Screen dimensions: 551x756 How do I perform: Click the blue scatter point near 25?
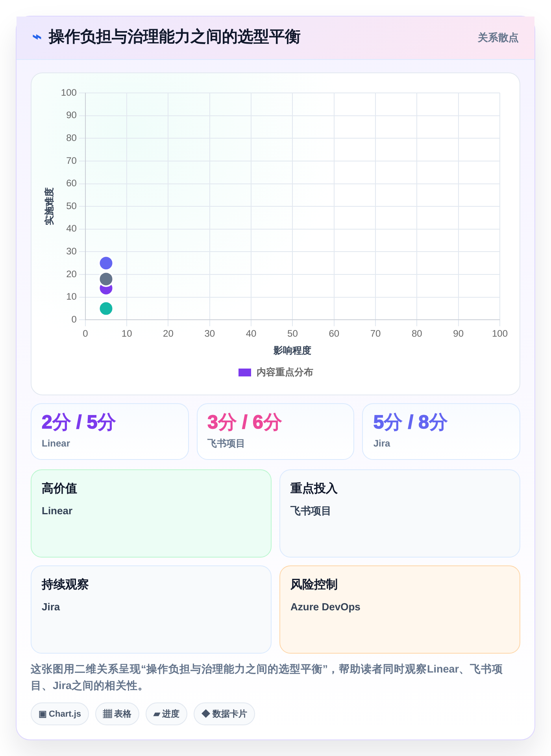[x=106, y=263]
